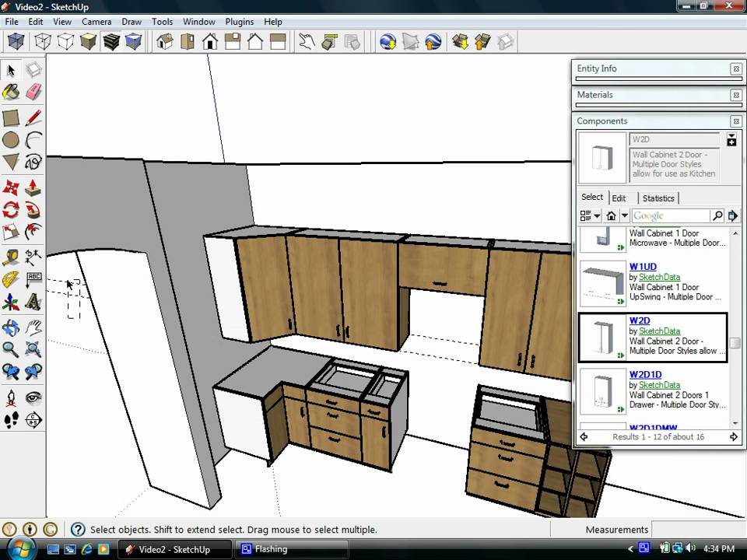Open the Camera menu

(96, 22)
